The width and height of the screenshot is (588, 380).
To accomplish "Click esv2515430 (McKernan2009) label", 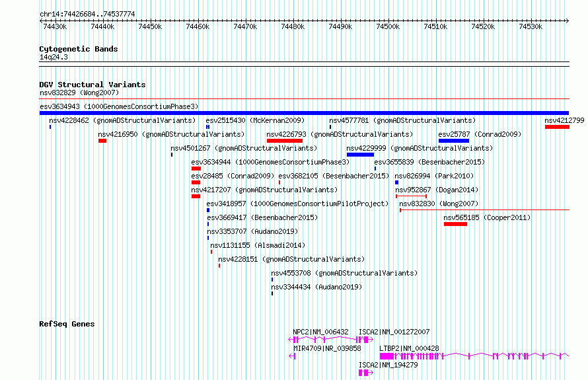I will 255,120.
